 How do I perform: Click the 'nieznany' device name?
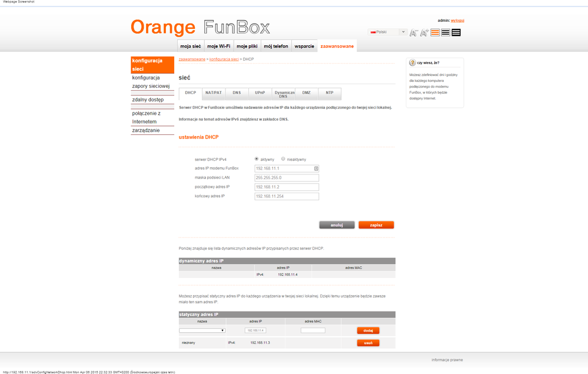pyautogui.click(x=188, y=343)
